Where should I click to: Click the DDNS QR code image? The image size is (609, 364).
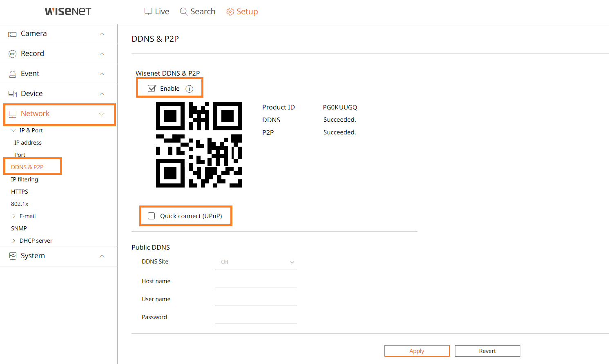(x=199, y=145)
